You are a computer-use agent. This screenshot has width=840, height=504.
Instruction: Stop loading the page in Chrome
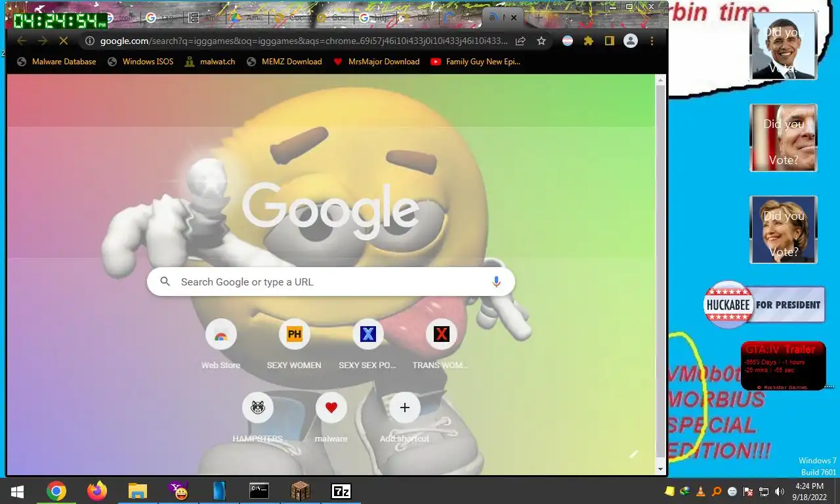tap(64, 41)
